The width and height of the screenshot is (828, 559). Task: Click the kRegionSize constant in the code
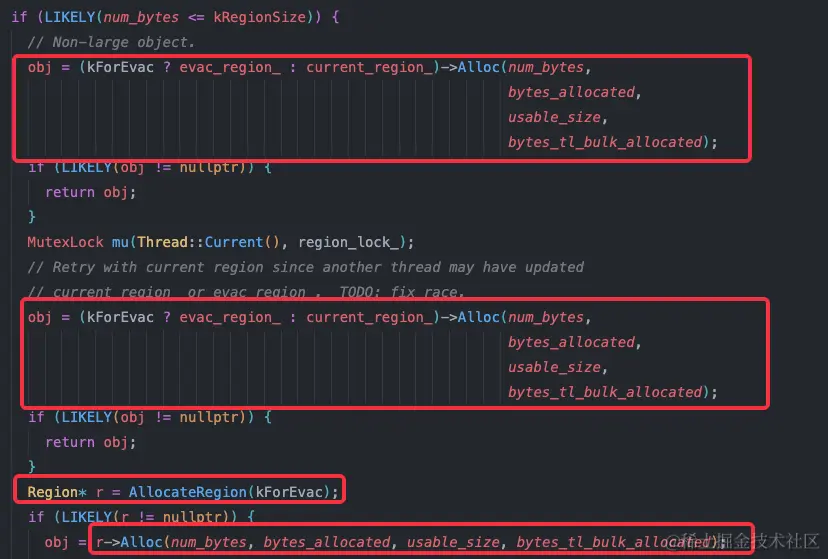point(260,17)
